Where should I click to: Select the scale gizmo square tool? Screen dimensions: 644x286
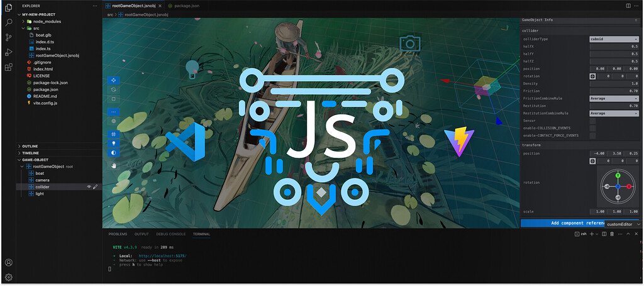(113, 99)
